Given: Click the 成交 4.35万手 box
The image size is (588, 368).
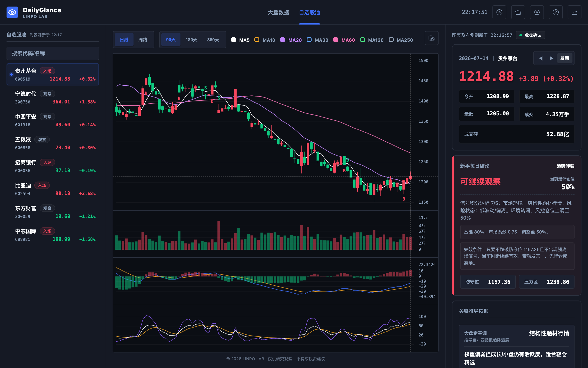Looking at the screenshot, I should pos(547,114).
